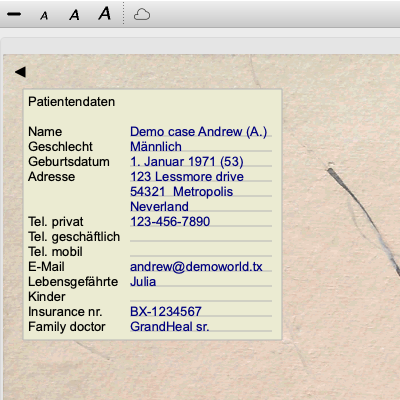The height and width of the screenshot is (400, 400).
Task: Select the medium text size A icon
Action: point(74,15)
